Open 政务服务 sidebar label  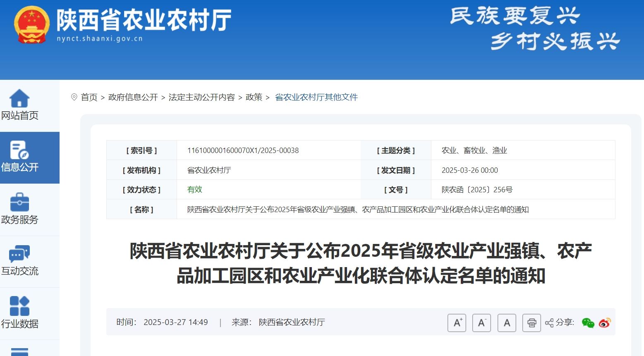click(x=19, y=220)
